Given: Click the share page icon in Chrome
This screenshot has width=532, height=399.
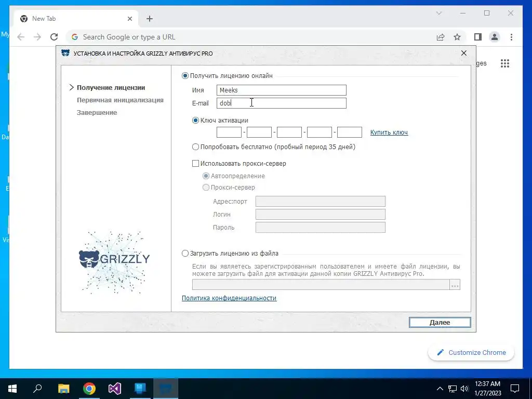Looking at the screenshot, I should [441, 37].
